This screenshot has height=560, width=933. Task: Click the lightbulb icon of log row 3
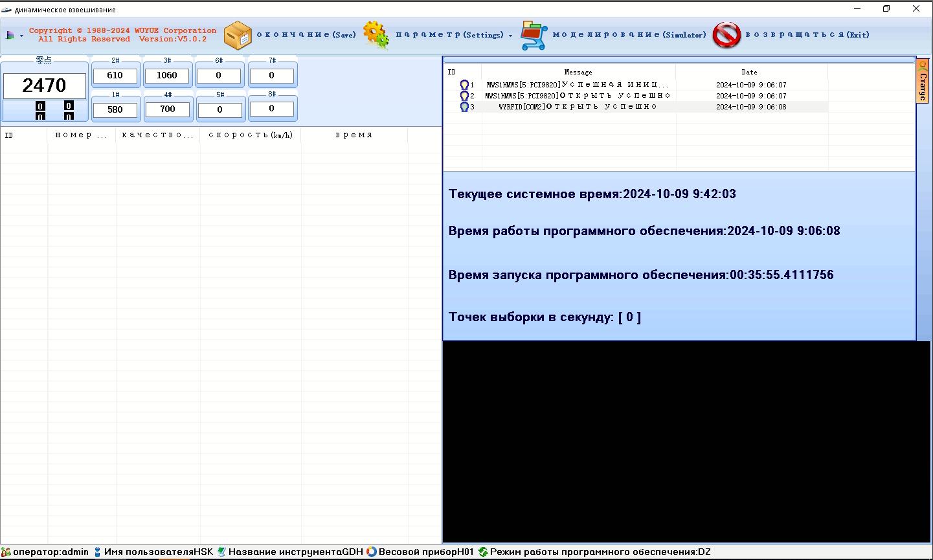(464, 107)
